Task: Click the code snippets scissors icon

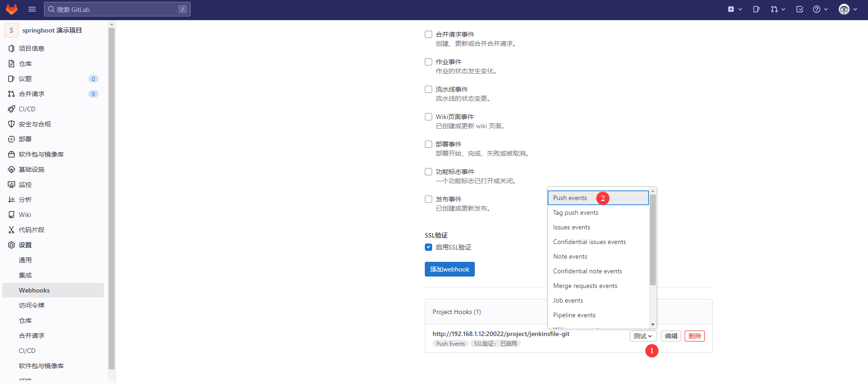Action: click(11, 230)
